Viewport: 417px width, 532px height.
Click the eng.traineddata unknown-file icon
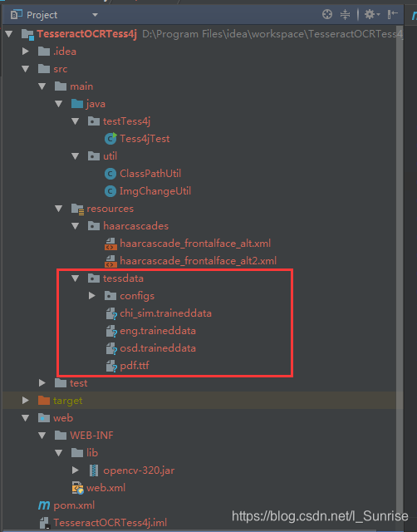click(111, 331)
